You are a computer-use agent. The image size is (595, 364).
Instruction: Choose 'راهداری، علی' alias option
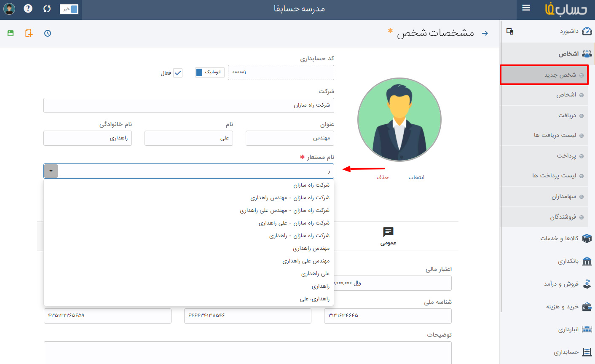(314, 299)
